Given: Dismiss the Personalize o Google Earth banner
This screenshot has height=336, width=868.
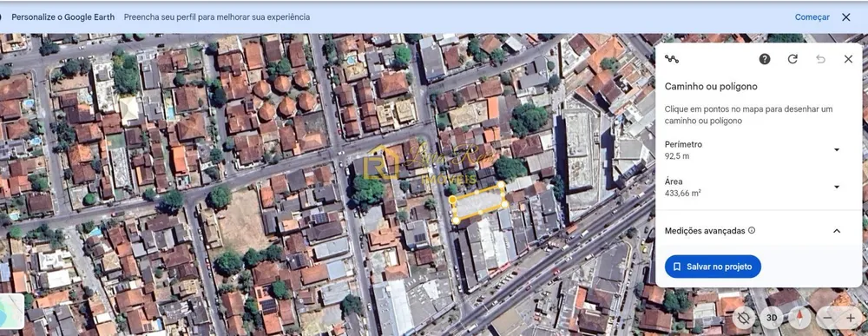Looking at the screenshot, I should 845,17.
